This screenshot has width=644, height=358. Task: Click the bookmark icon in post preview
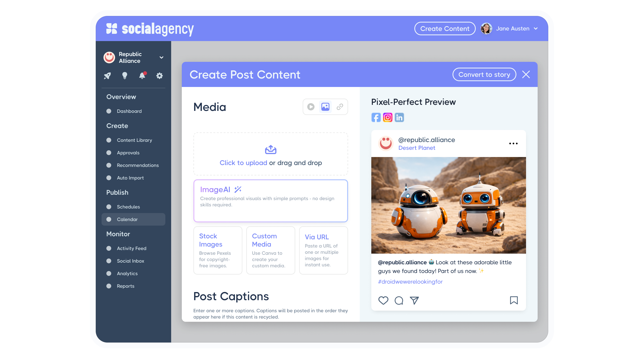pyautogui.click(x=514, y=300)
